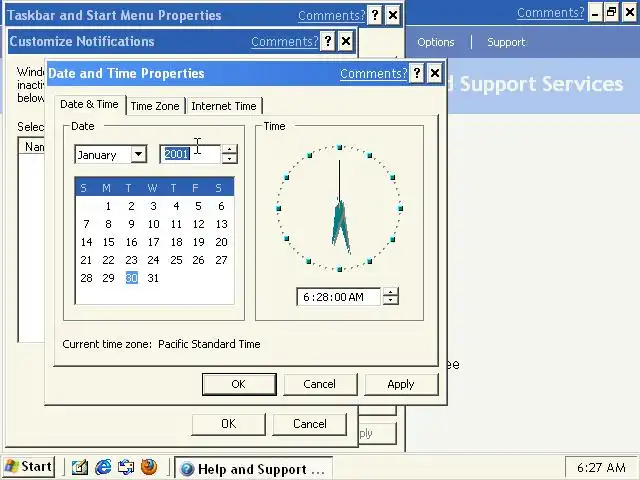Click Apply in Date and Time Properties
Viewport: 640px width, 480px height.
point(401,384)
